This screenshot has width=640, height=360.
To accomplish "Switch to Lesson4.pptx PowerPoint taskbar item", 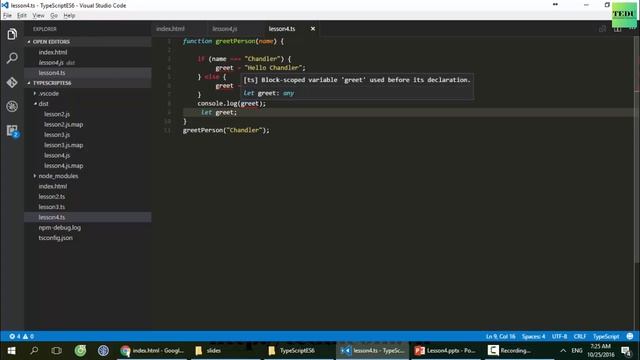I will (x=445, y=351).
